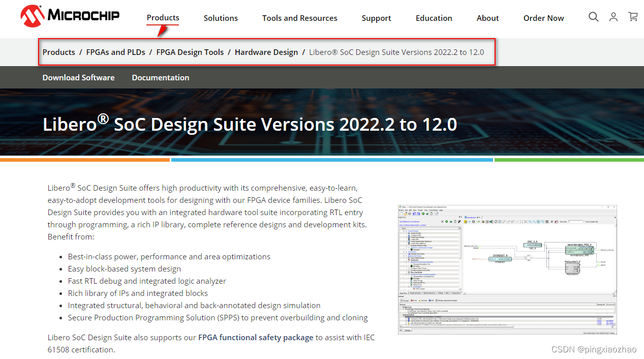Open the Solutions menu
The image size is (644, 359).
coord(221,18)
